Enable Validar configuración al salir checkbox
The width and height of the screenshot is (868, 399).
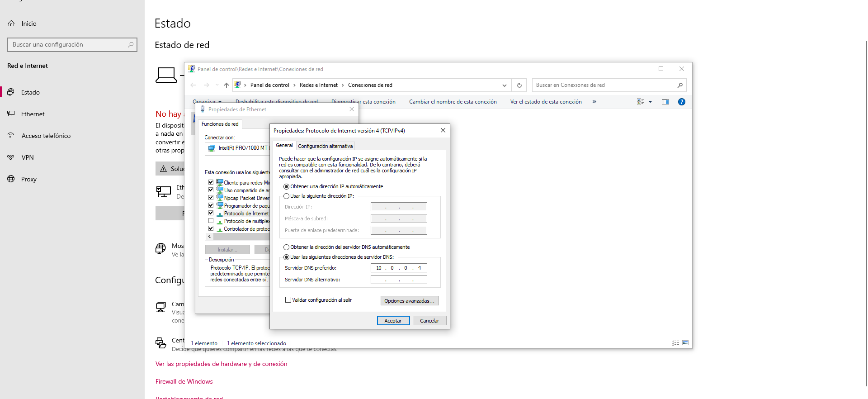pyautogui.click(x=288, y=300)
